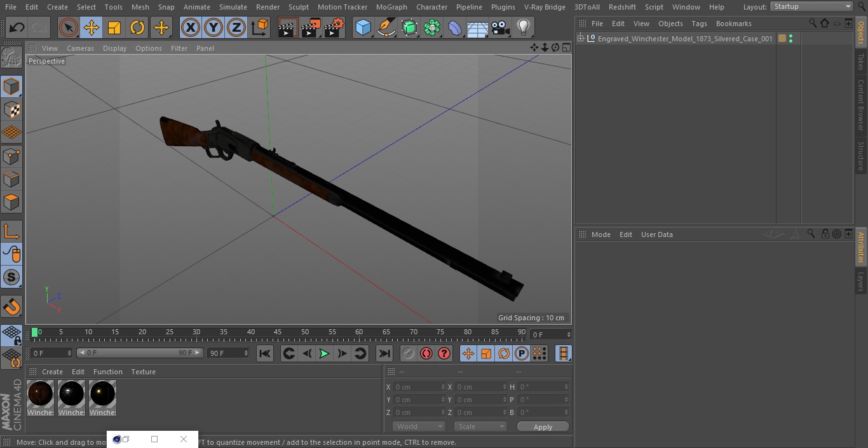This screenshot has width=868, height=448.
Task: Open the Sculpt menu
Action: pyautogui.click(x=298, y=7)
